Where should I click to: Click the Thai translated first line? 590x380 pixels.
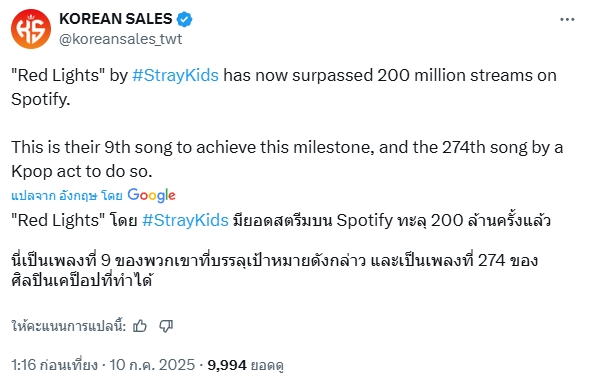(x=281, y=220)
